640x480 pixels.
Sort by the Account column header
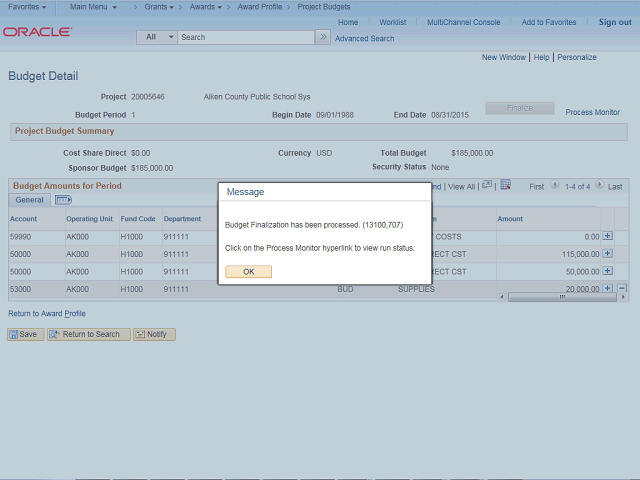coord(23,219)
